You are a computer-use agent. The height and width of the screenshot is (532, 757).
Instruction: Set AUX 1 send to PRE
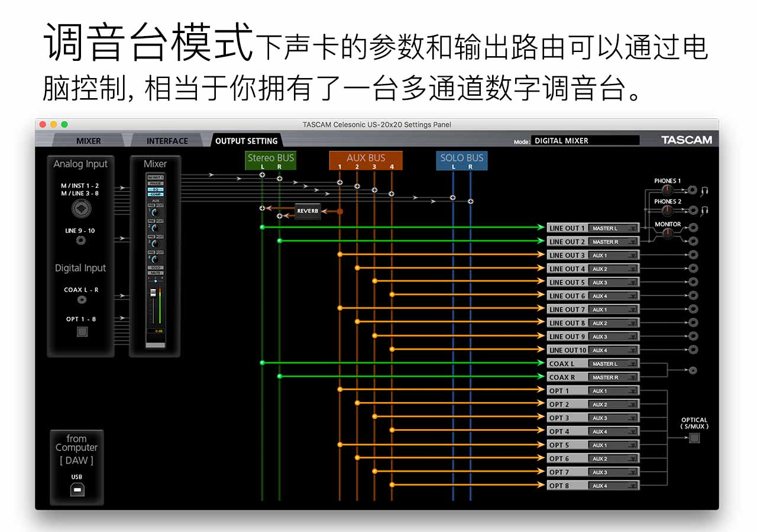click(150, 206)
